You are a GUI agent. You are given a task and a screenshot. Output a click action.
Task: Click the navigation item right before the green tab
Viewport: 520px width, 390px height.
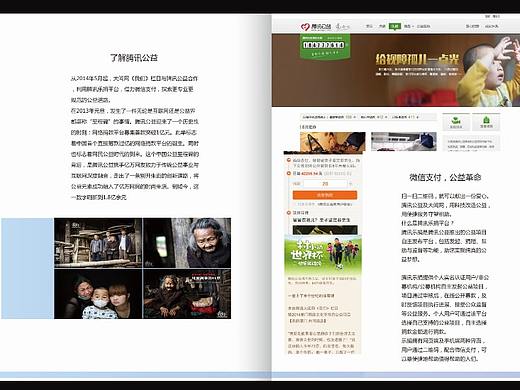pyautogui.click(x=382, y=26)
